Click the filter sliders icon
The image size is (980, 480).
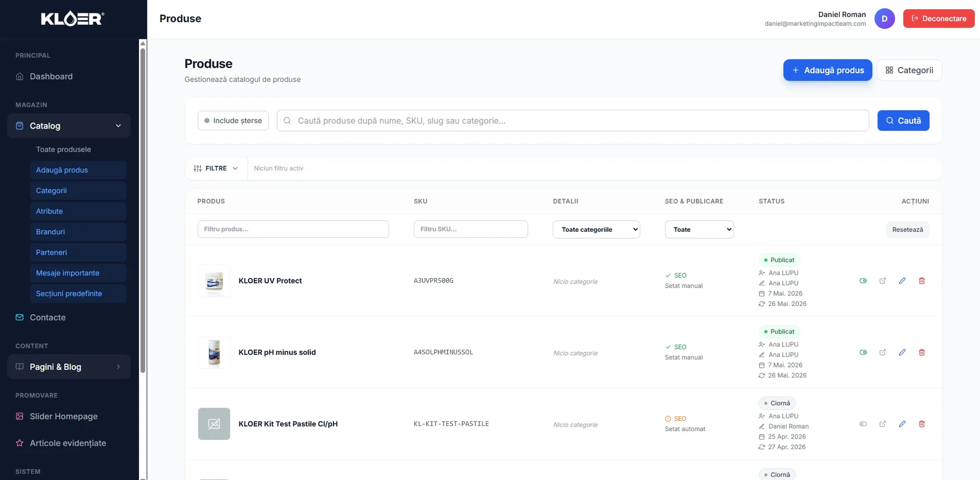pyautogui.click(x=197, y=168)
